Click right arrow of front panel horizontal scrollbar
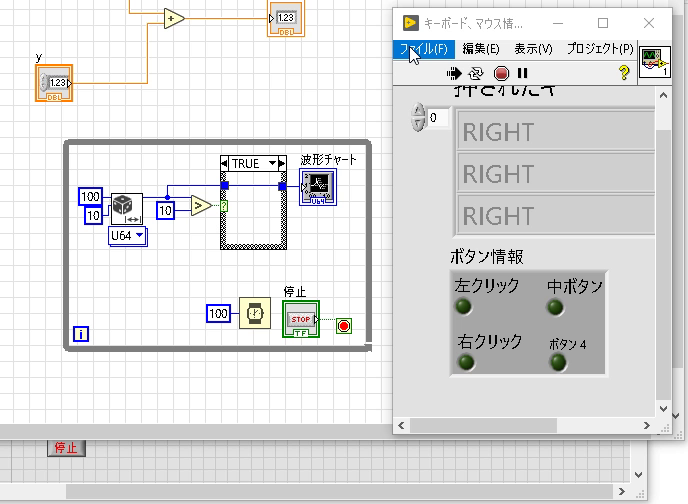 646,425
